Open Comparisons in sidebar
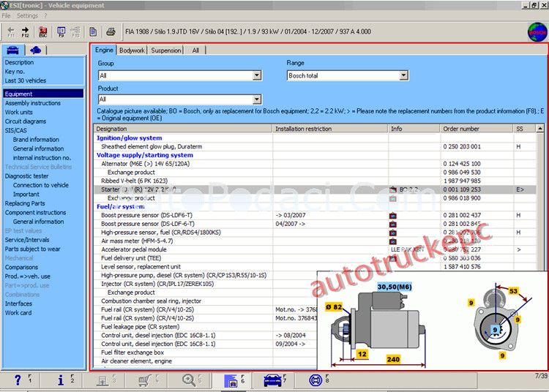The height and width of the screenshot is (392, 549). click(x=21, y=267)
